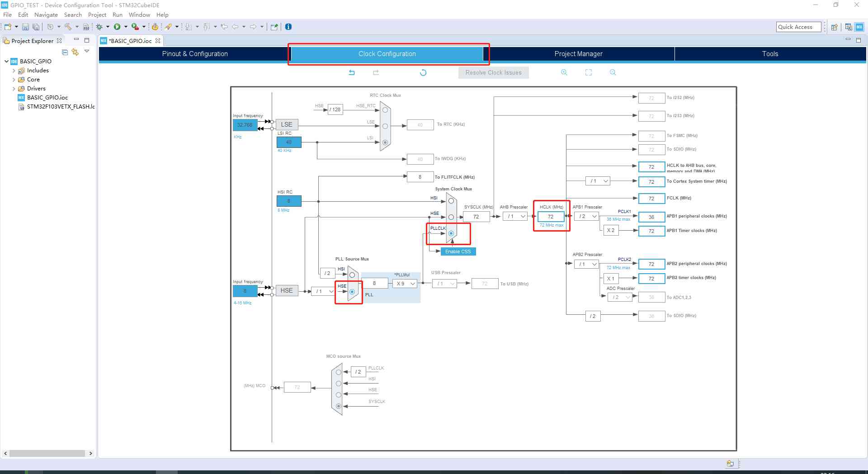Viewport: 868px width, 474px height.
Task: Click the Run with external tools icon
Action: (135, 27)
